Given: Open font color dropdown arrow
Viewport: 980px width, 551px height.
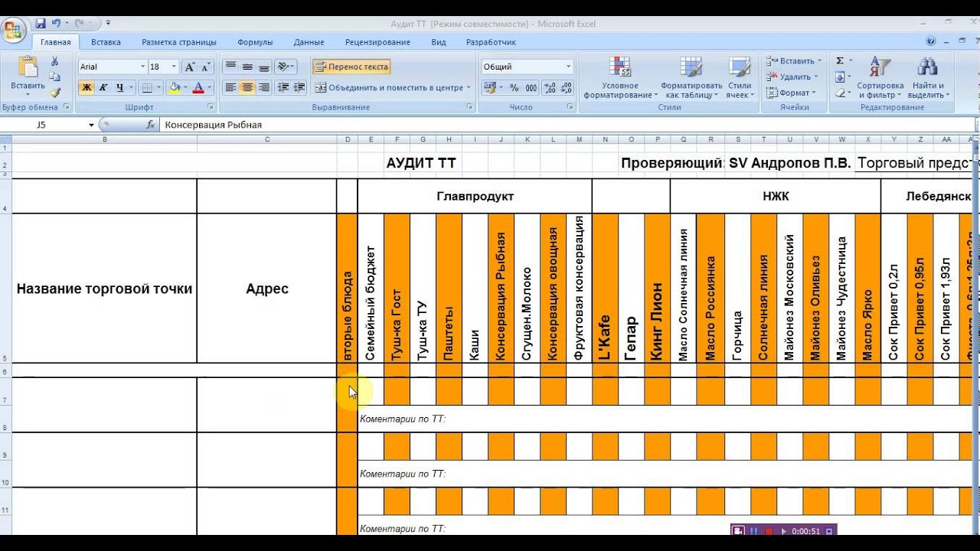Looking at the screenshot, I should tap(211, 87).
